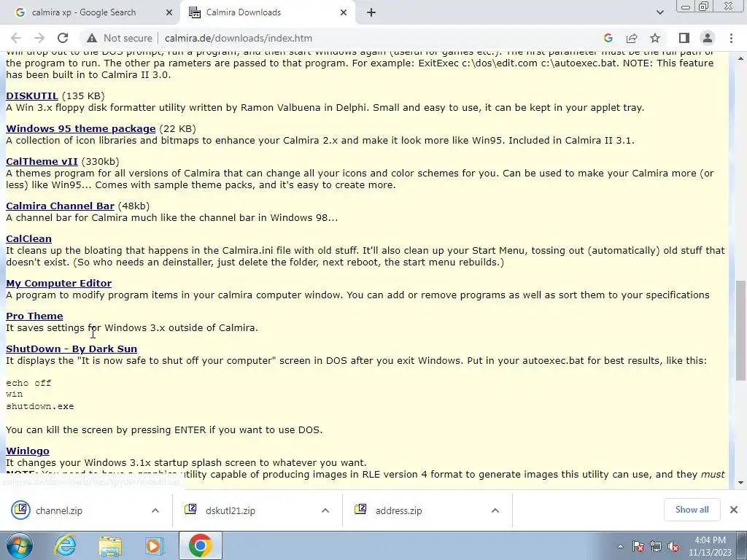
Task: Close the downloads bar
Action: (x=734, y=510)
